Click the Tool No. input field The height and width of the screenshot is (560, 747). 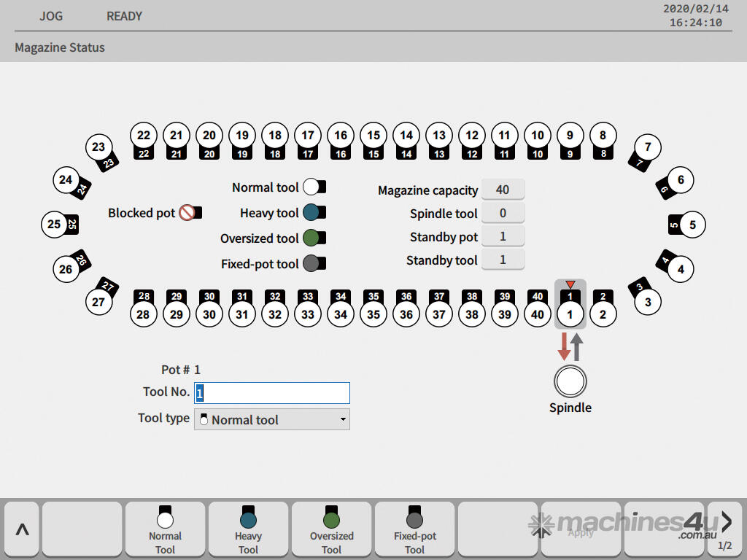271,393
